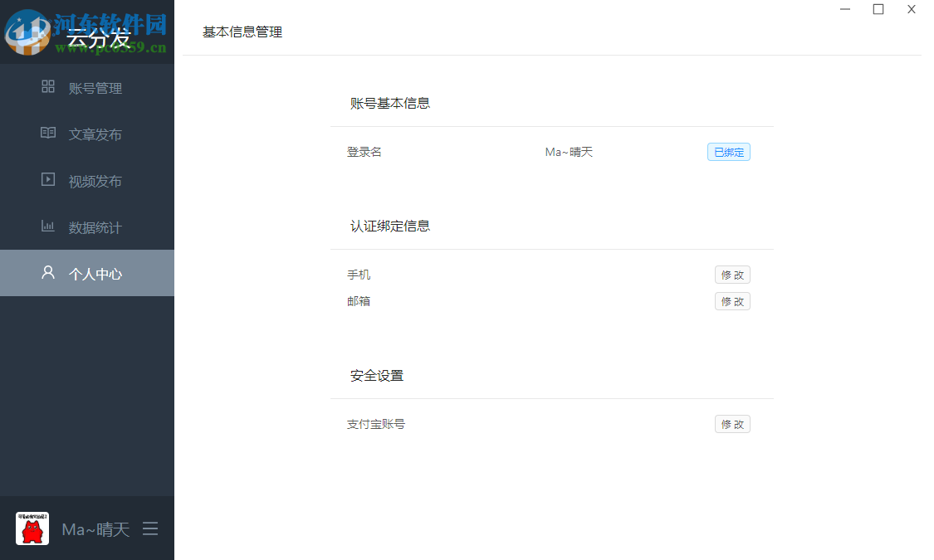Open 数据统计 from the sidebar
This screenshot has width=934, height=560.
[x=94, y=226]
